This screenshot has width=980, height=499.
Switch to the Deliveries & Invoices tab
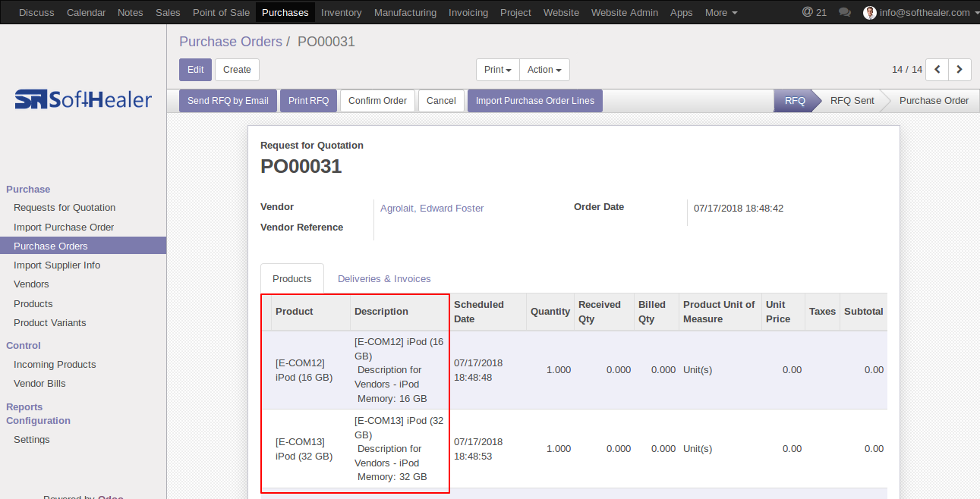[384, 278]
